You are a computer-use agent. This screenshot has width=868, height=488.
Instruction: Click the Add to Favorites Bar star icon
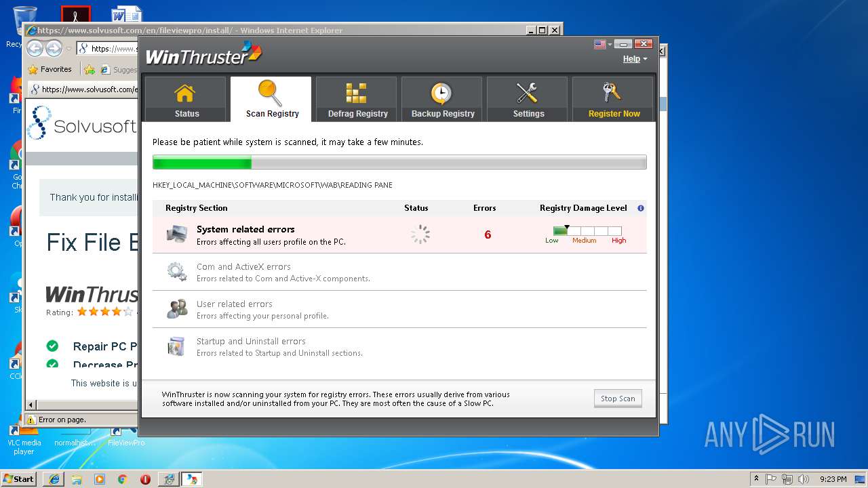(x=90, y=69)
